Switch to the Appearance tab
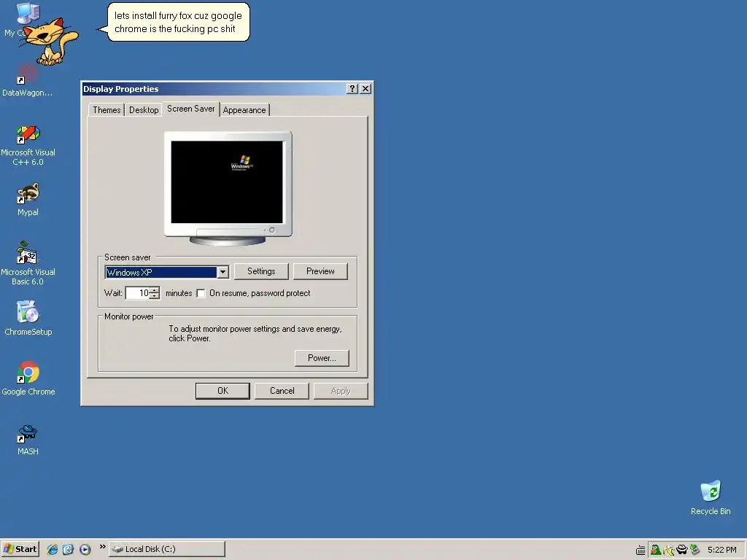Image resolution: width=747 pixels, height=560 pixels. click(244, 110)
